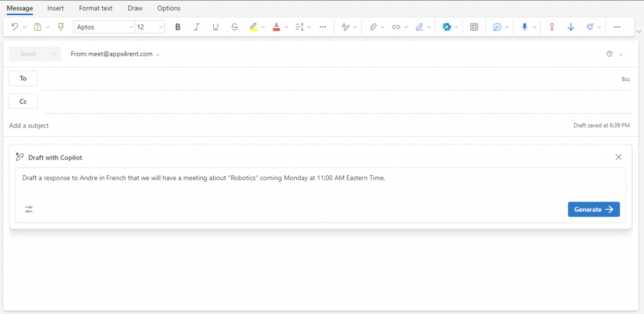
Task: Click the Signature pen icon
Action: pyautogui.click(x=419, y=27)
